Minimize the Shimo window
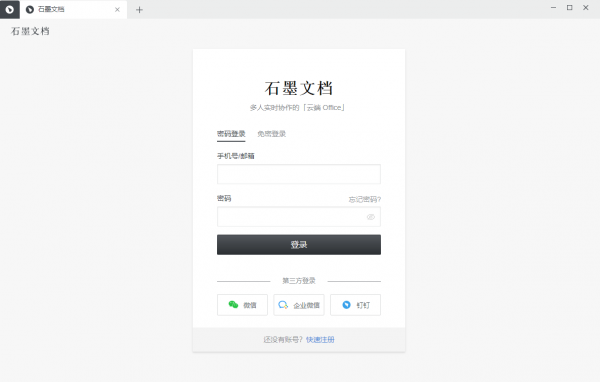This screenshot has height=382, width=600. [553, 8]
